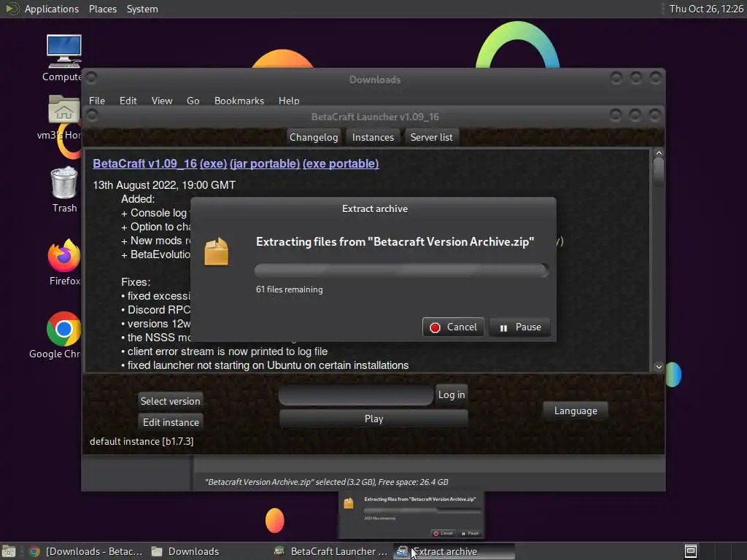The width and height of the screenshot is (747, 560).
Task: Click the Select version button
Action: coord(170,401)
